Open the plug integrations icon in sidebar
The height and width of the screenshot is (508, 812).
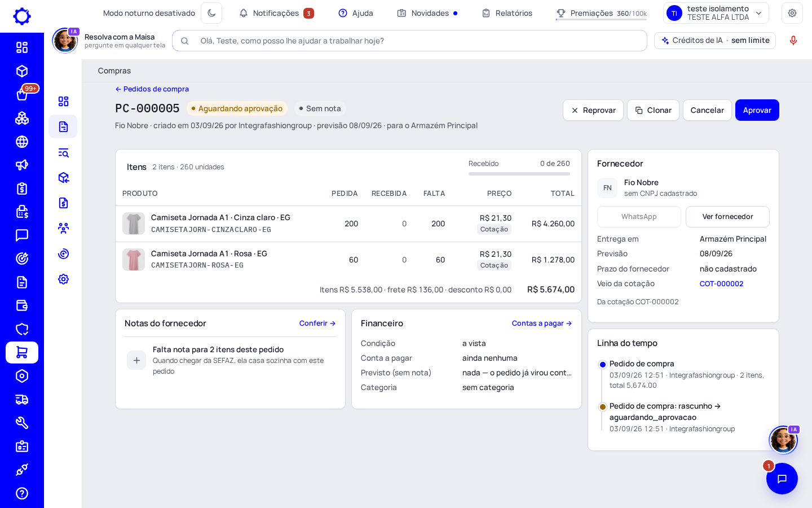coord(22,470)
